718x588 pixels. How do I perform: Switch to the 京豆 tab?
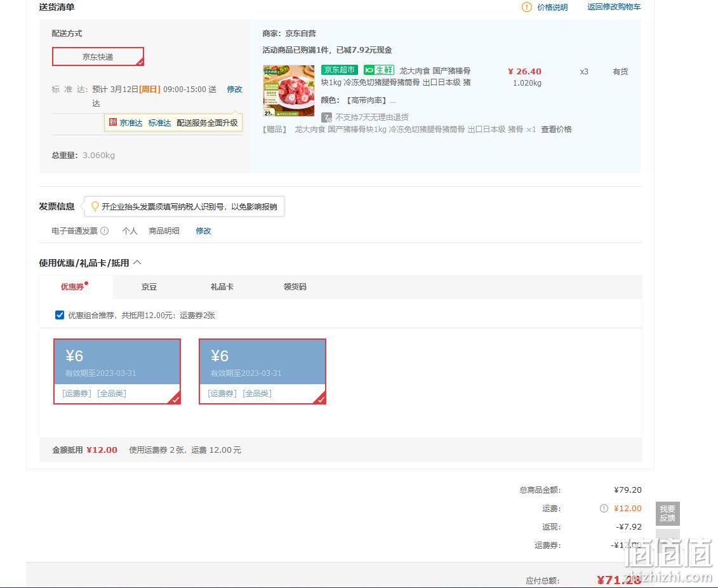tap(149, 286)
